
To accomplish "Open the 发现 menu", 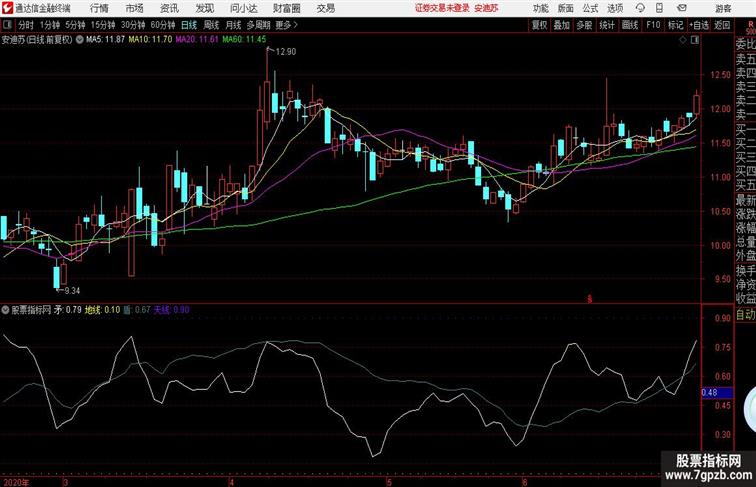I will coord(204,8).
